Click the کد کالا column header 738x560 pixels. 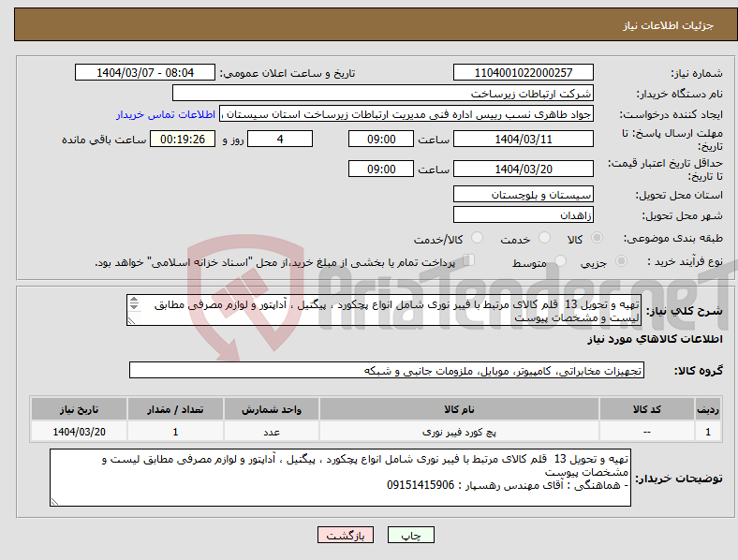pos(647,409)
